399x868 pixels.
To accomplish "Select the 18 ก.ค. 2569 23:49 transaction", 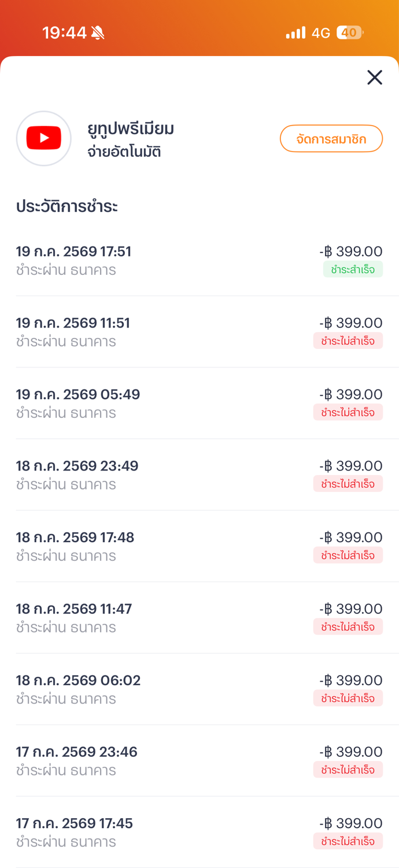I will (199, 475).
